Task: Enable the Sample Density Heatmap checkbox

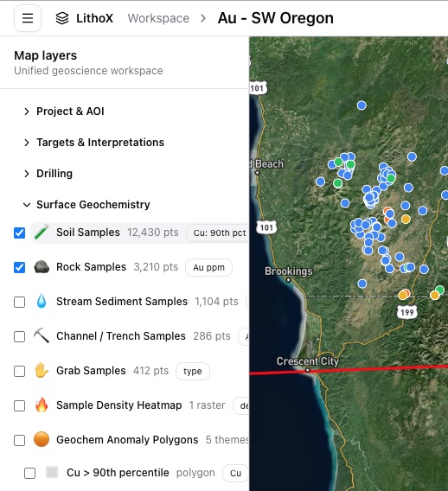Action: (19, 405)
